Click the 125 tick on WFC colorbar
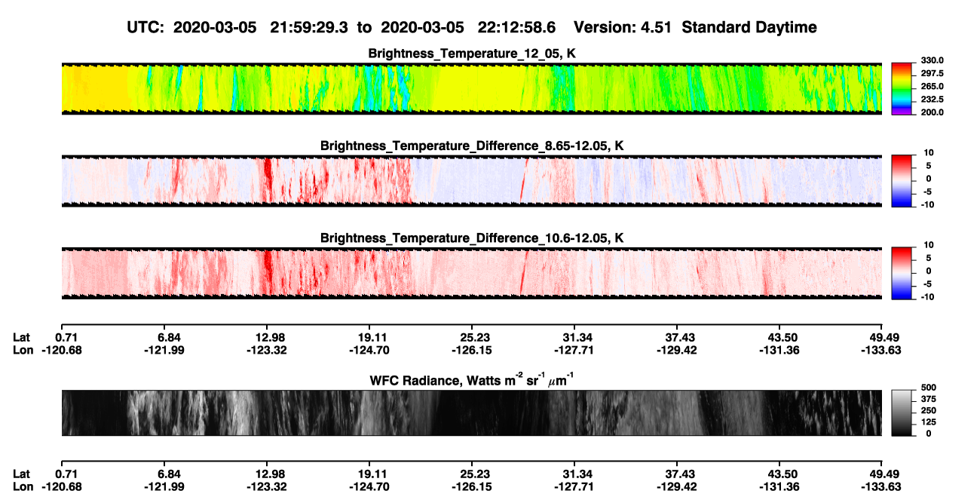 coord(928,422)
